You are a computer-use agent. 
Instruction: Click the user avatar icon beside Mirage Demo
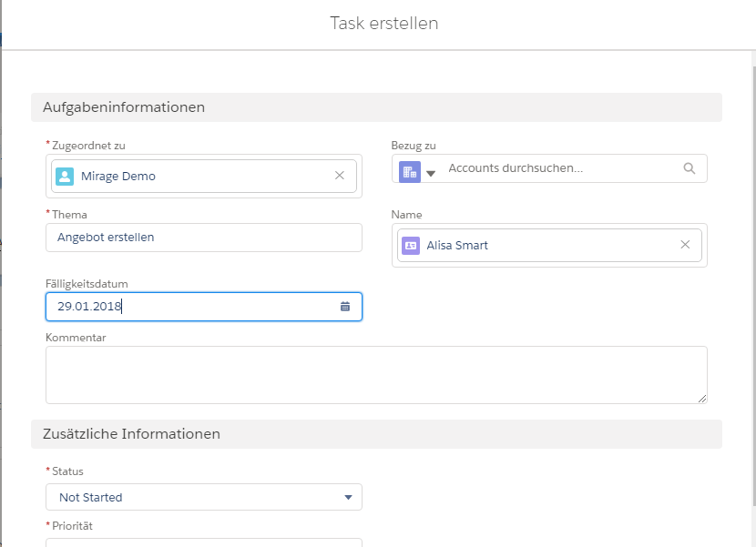[65, 177]
